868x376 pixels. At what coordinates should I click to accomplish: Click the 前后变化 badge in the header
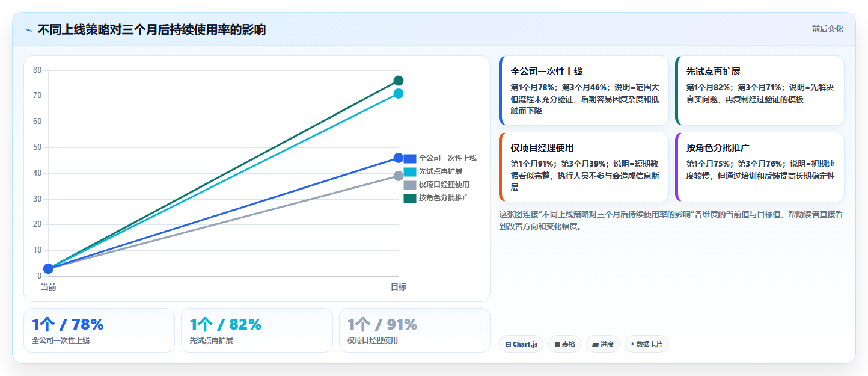coord(827,29)
